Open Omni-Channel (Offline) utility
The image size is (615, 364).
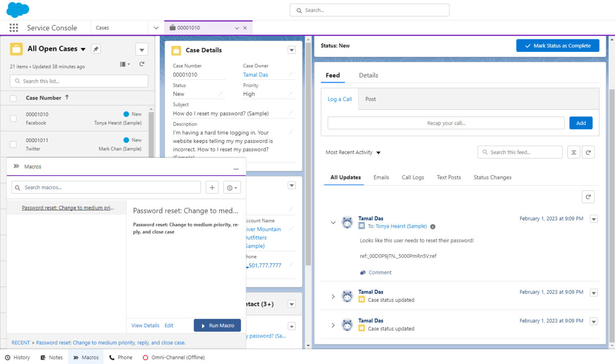(174, 357)
